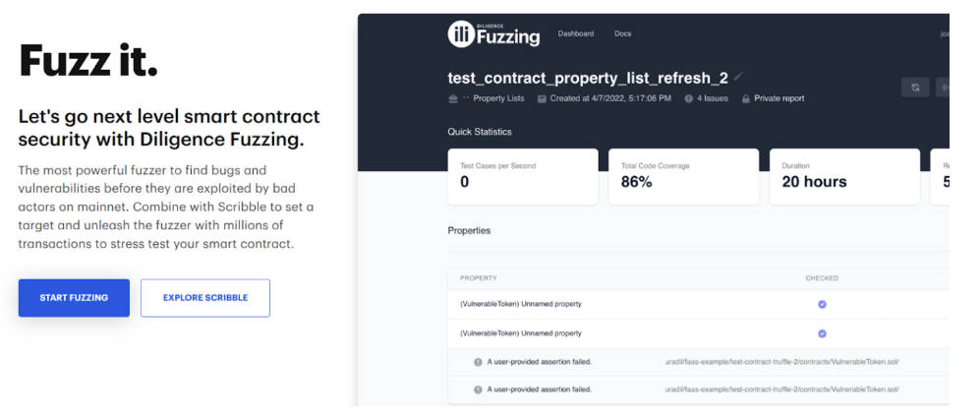The width and height of the screenshot is (980, 420).
Task: Click the calendar icon before Created date
Action: tap(541, 98)
